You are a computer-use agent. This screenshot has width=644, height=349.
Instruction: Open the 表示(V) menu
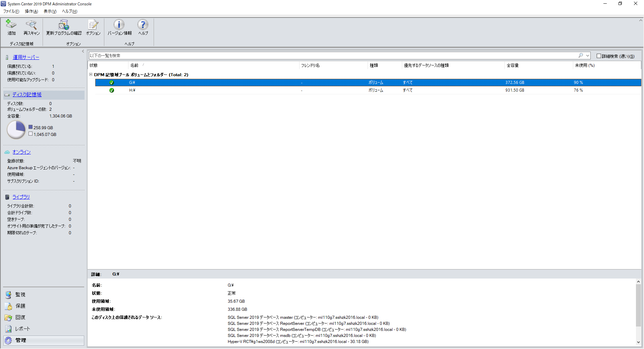(50, 11)
